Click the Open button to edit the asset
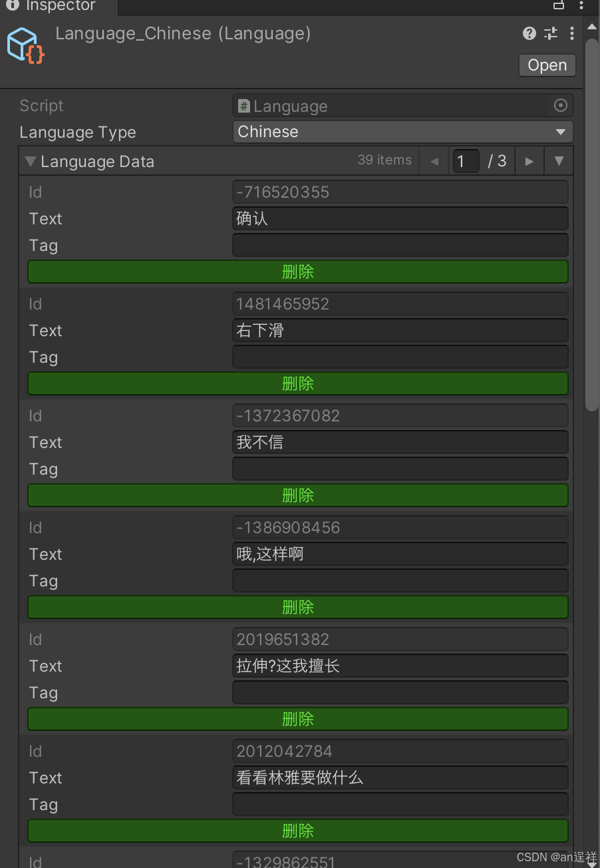This screenshot has width=600, height=868. point(547,65)
